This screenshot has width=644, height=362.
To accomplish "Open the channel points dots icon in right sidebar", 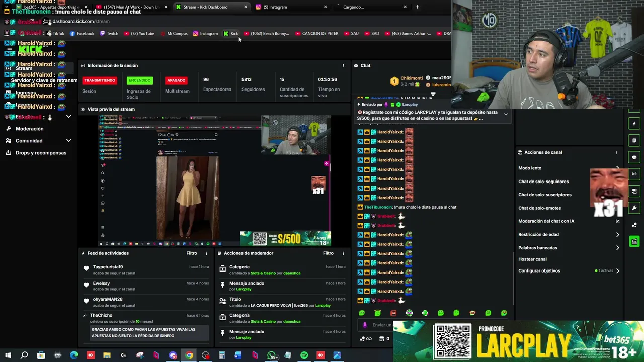I will click(634, 225).
